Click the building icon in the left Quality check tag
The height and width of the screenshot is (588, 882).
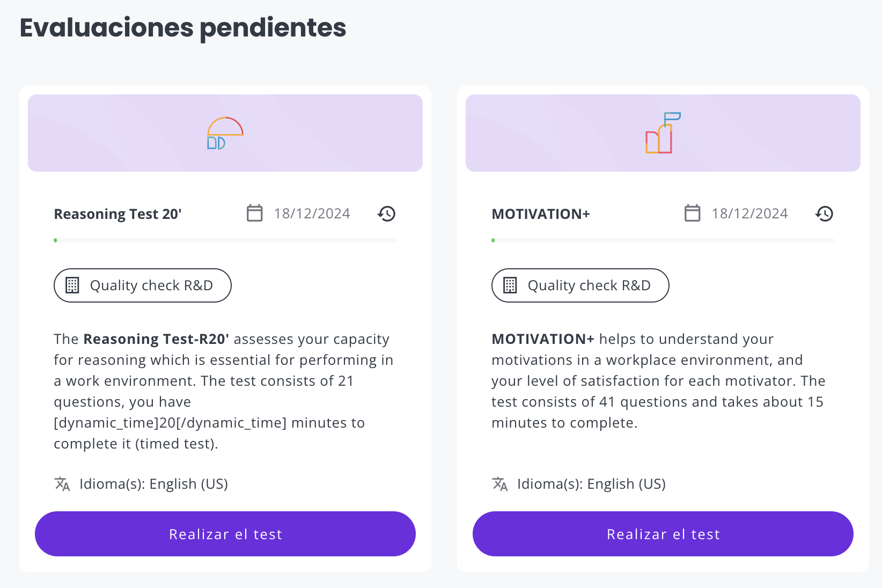point(72,285)
